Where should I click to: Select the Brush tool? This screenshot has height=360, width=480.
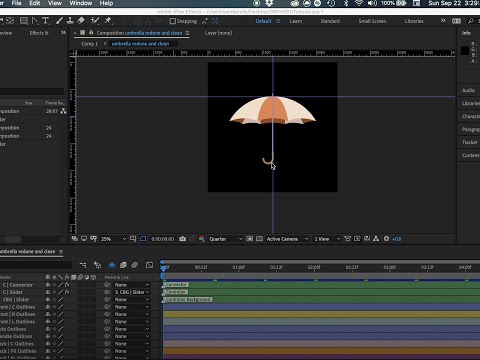pyautogui.click(x=59, y=21)
